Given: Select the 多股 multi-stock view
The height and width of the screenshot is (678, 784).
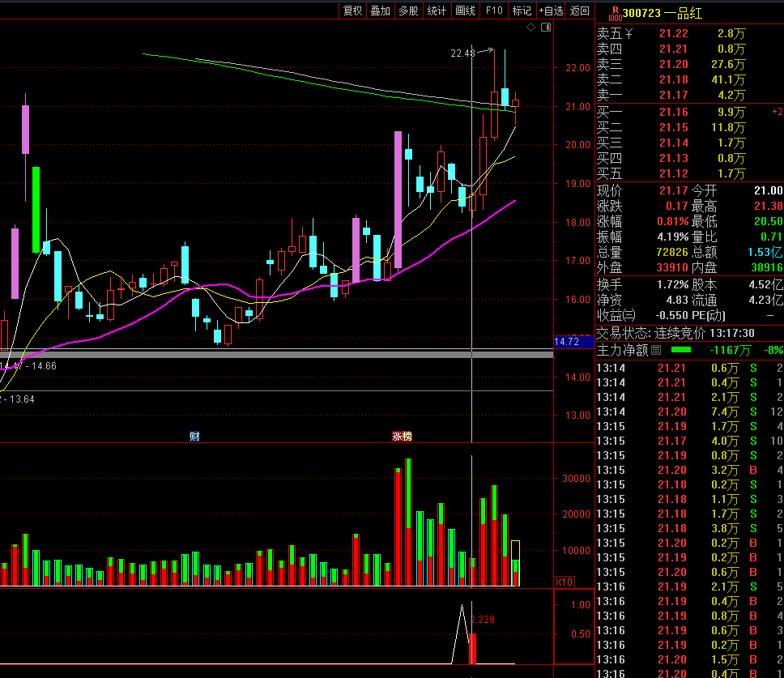Looking at the screenshot, I should click(x=408, y=11).
